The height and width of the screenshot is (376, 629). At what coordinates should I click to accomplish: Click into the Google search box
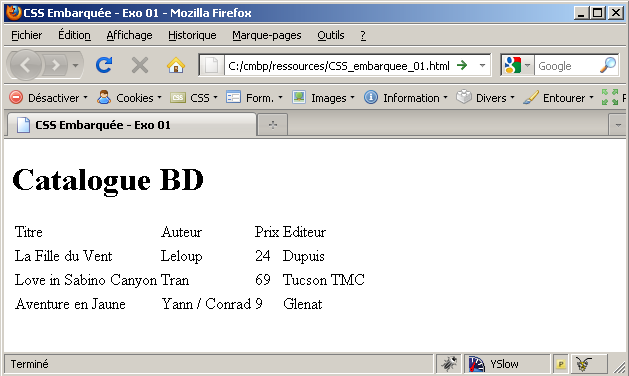(x=567, y=66)
